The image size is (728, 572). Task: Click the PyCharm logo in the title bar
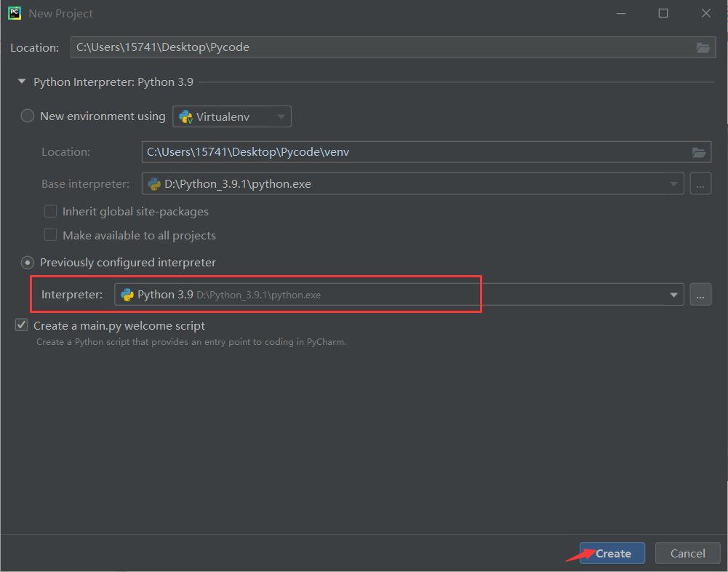click(x=15, y=13)
